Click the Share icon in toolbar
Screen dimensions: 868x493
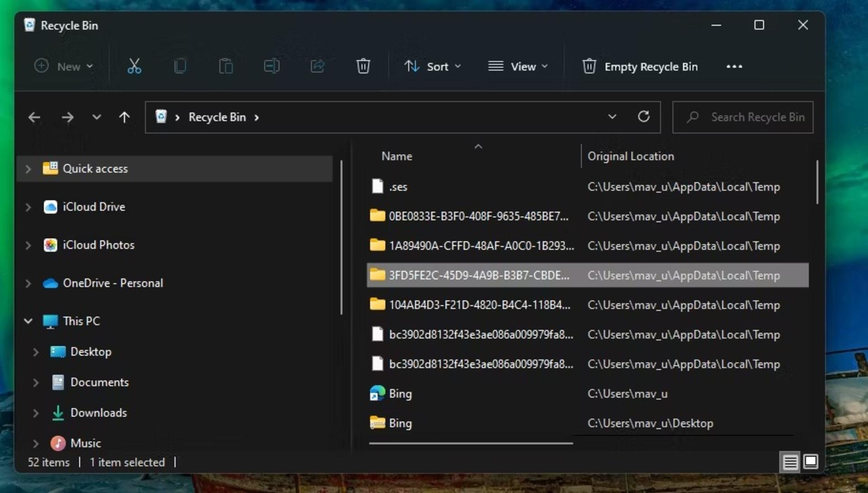click(x=317, y=66)
